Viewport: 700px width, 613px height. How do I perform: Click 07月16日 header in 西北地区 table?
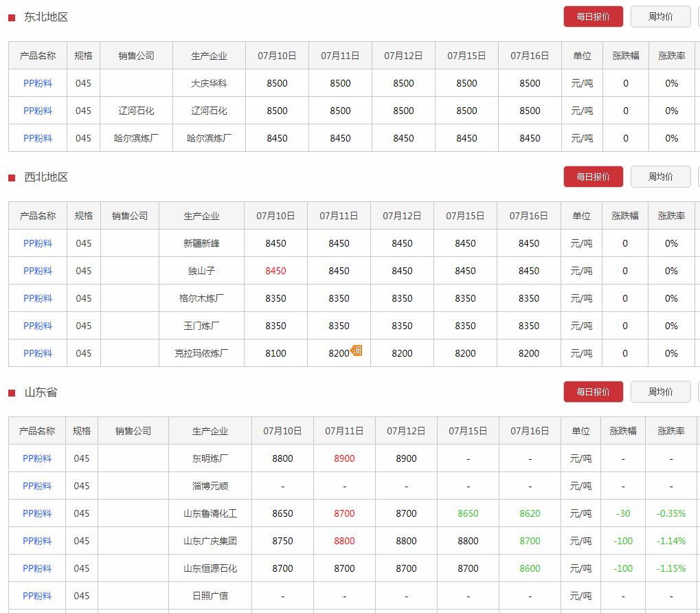(528, 216)
